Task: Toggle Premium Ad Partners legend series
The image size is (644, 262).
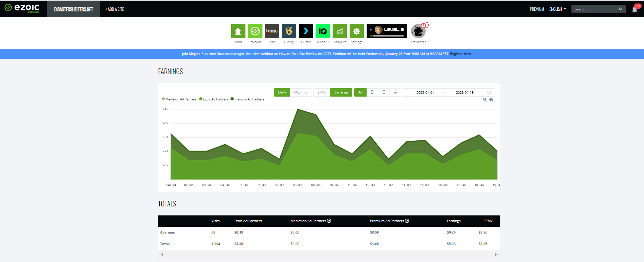Action: [247, 99]
